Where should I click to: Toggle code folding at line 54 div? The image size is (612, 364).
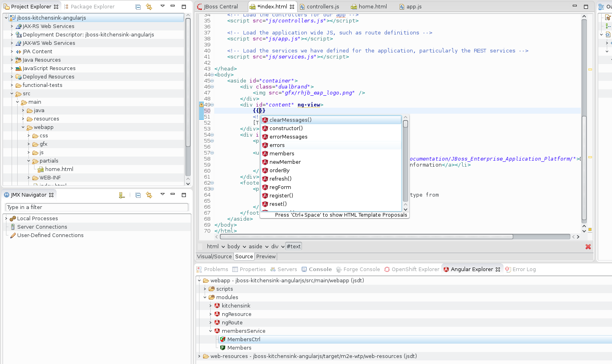tap(212, 135)
